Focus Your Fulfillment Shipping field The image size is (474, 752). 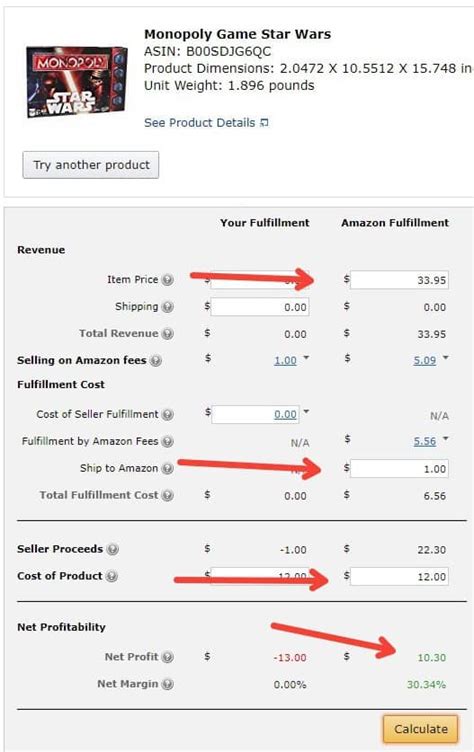(260, 307)
